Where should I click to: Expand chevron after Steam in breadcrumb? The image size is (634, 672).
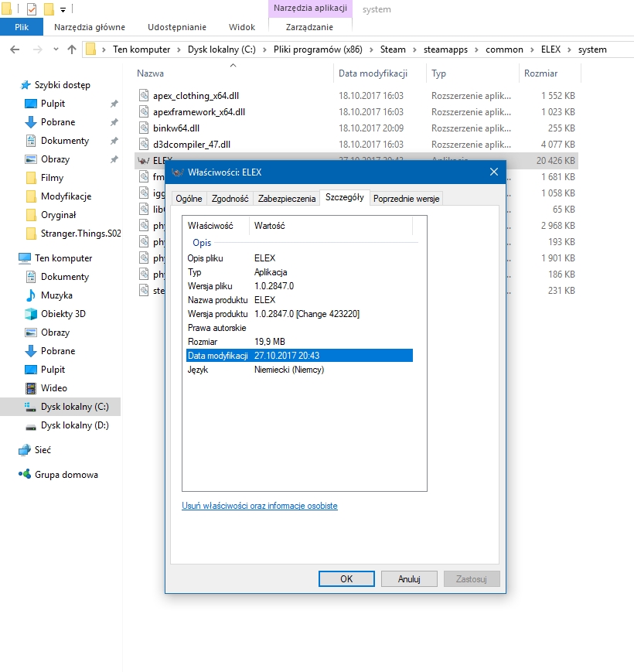(x=414, y=50)
